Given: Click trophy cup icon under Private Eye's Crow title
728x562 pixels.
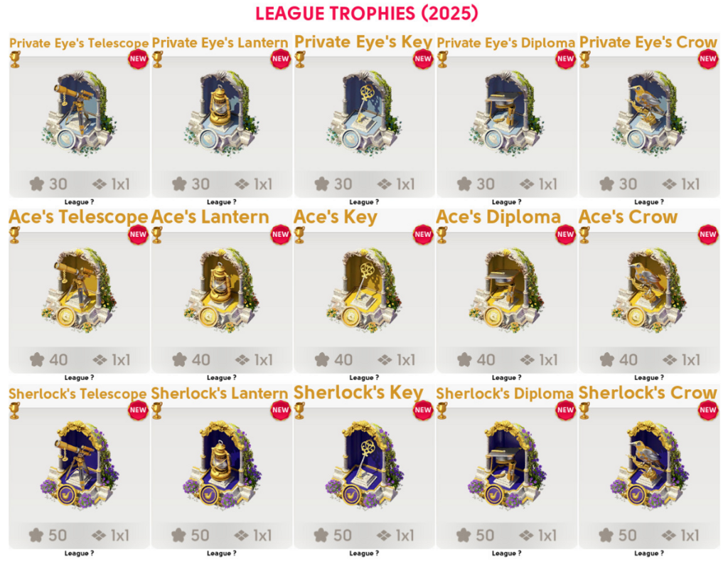Looking at the screenshot, I should (x=585, y=60).
